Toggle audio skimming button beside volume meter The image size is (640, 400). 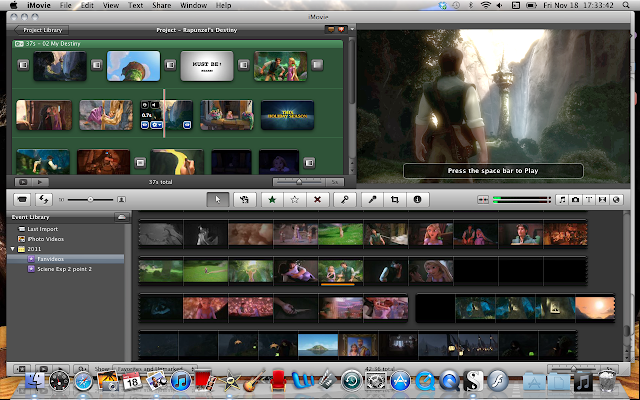tap(483, 200)
